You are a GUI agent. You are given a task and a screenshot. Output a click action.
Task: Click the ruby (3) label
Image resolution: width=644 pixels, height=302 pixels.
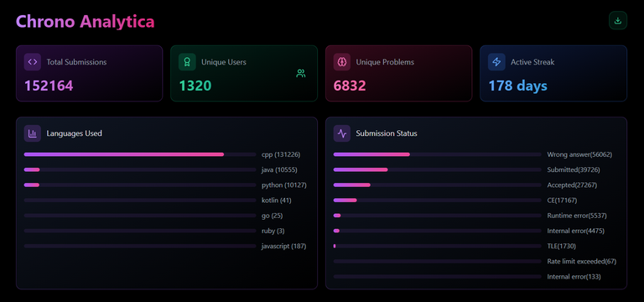(273, 231)
